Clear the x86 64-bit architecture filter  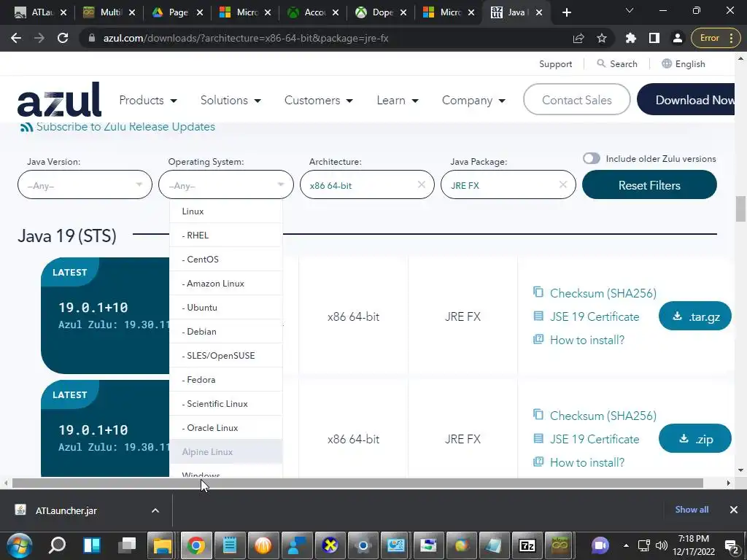(421, 184)
